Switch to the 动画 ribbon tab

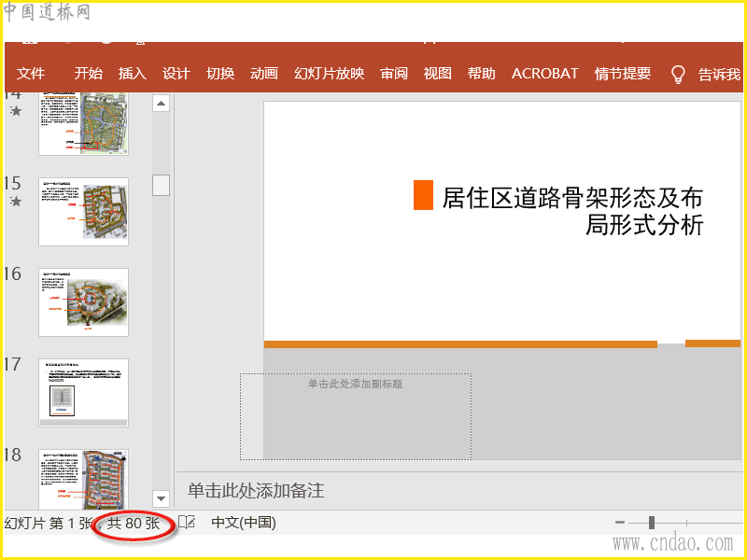point(264,74)
